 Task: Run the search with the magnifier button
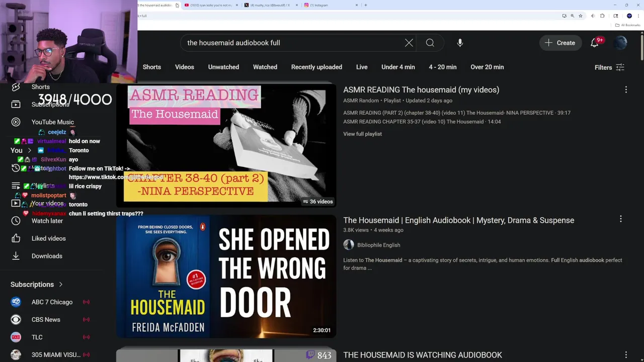click(x=430, y=43)
